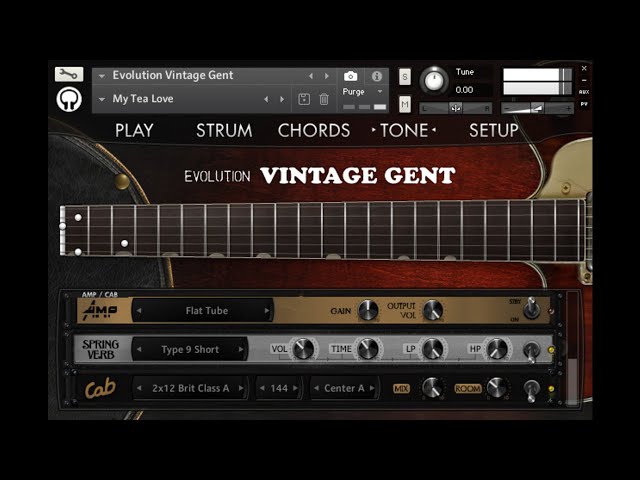Image resolution: width=640 pixels, height=480 pixels.
Task: Flip the Spring Verb power switch
Action: (x=531, y=351)
